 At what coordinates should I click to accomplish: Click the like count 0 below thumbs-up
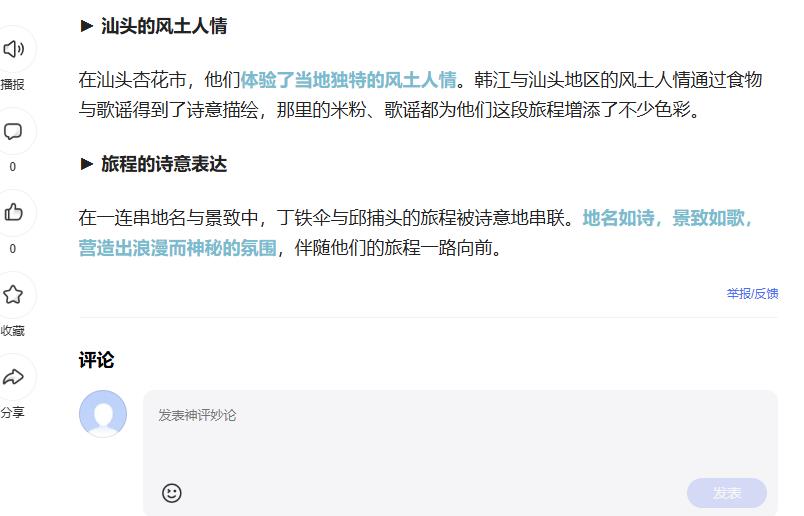coord(13,249)
